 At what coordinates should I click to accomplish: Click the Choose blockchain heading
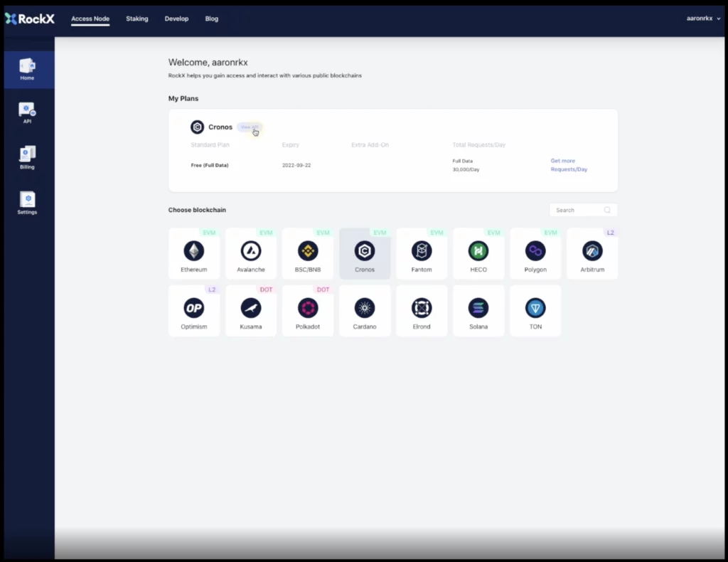(x=197, y=210)
